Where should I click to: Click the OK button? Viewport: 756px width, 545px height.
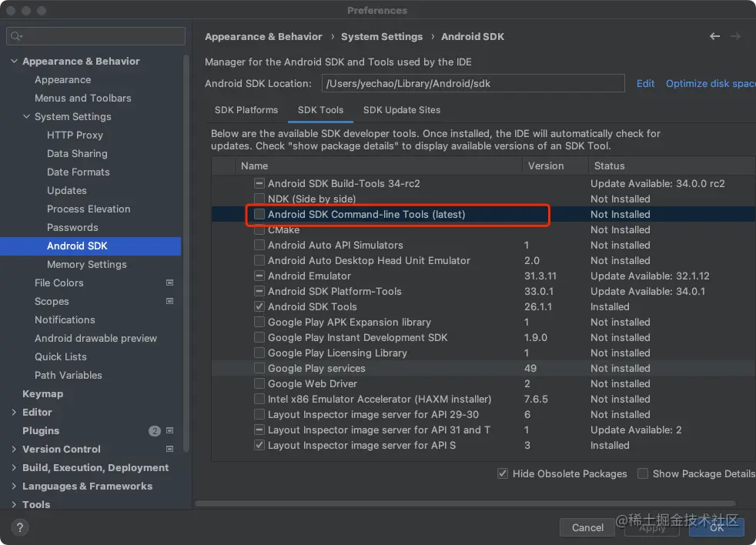[717, 527]
